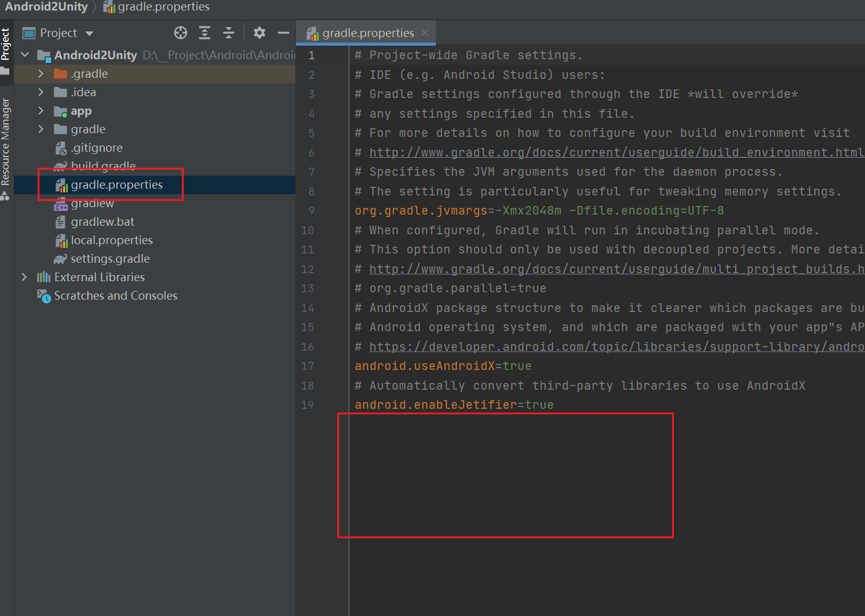Close the gradle.properties editor tab
Viewport: 865px width, 616px height.
(425, 33)
